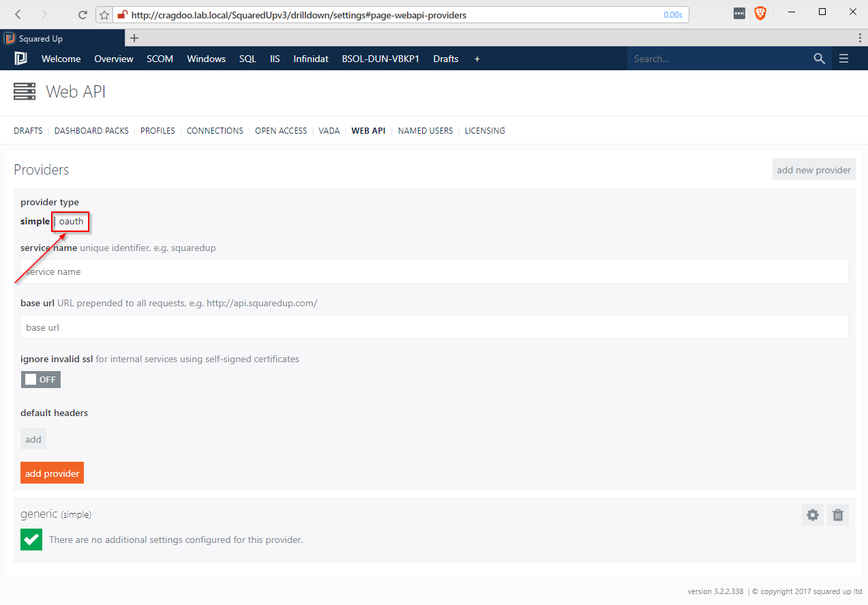
Task: Click the browser forward arrow
Action: [44, 14]
